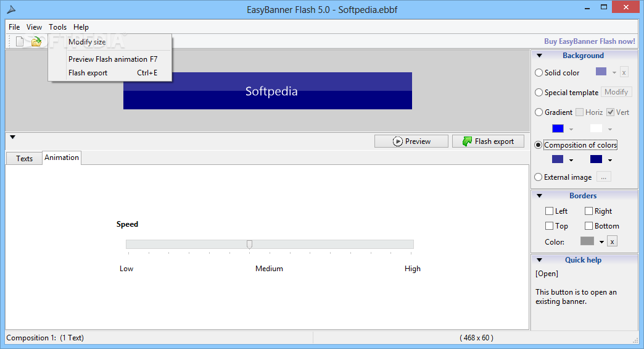Screen dimensions: 644x349
Task: Toggle the Horiz gradient checkbox
Action: (579, 112)
